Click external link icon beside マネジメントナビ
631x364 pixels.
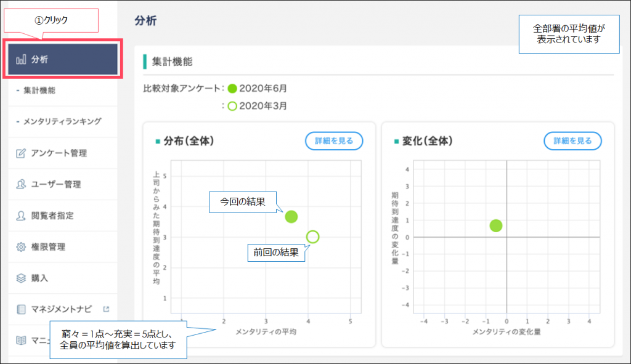coord(106,309)
